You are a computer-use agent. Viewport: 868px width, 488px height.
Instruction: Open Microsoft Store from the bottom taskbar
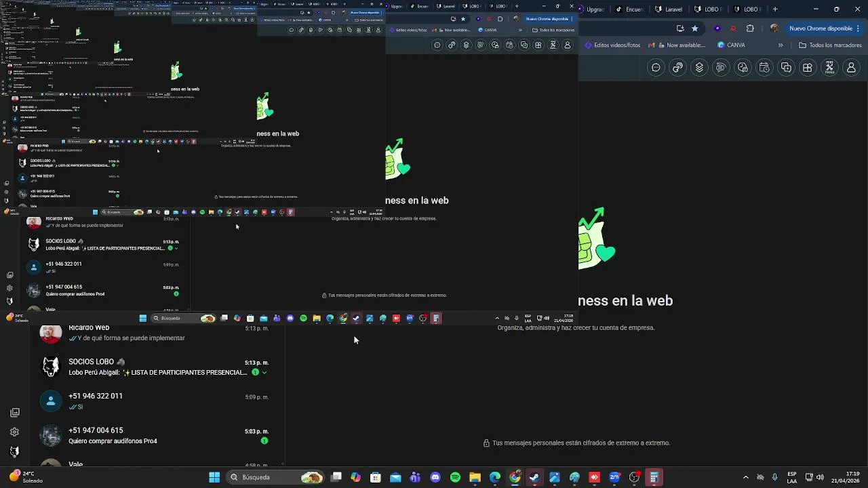[376, 477]
